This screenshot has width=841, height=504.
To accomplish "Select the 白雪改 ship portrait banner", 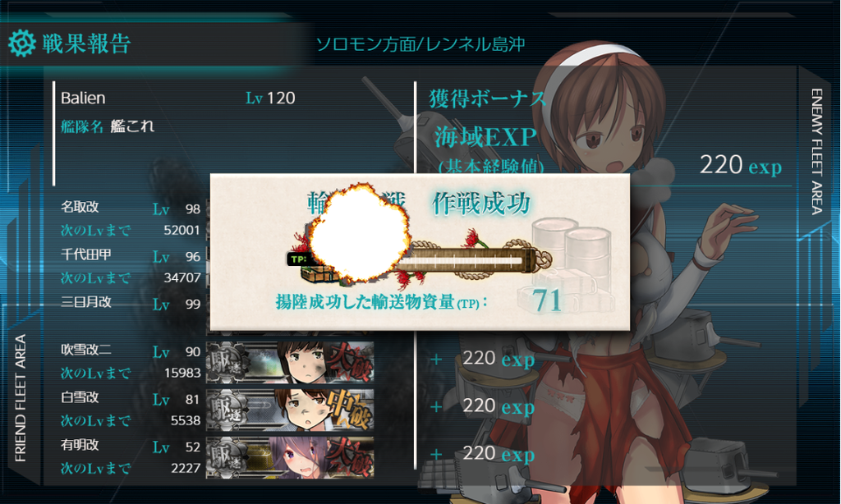I will pos(290,410).
